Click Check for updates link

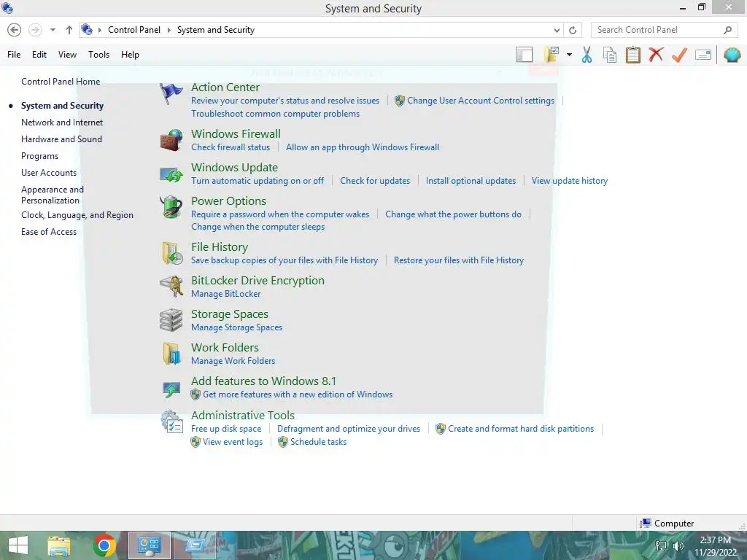pos(375,181)
